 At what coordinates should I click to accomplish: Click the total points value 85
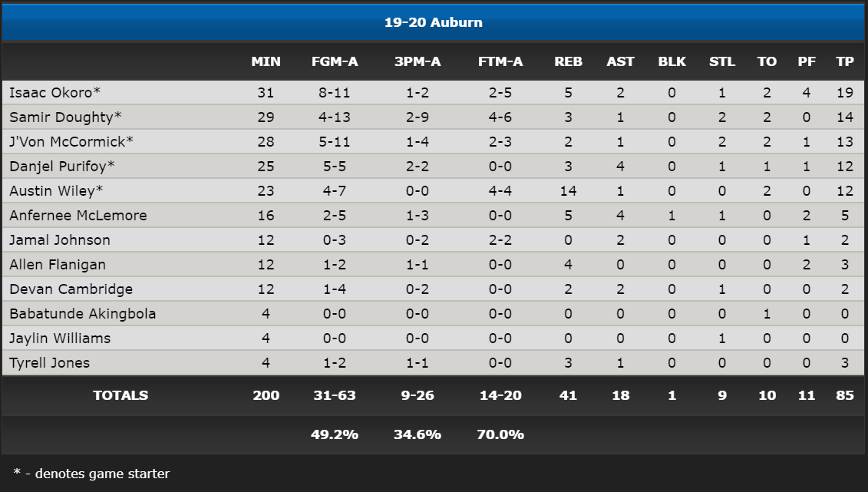coord(845,395)
